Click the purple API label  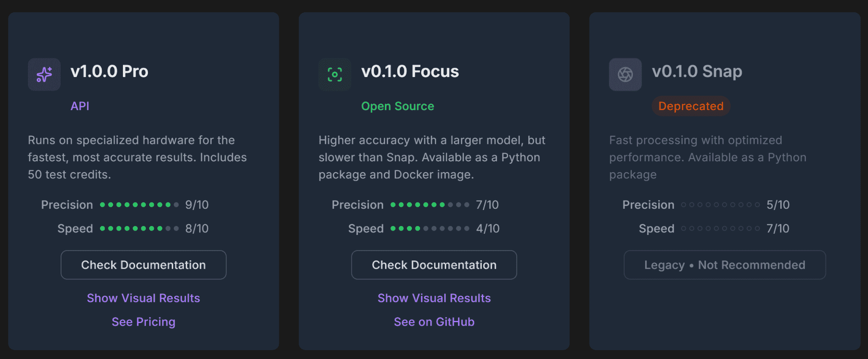[80, 106]
